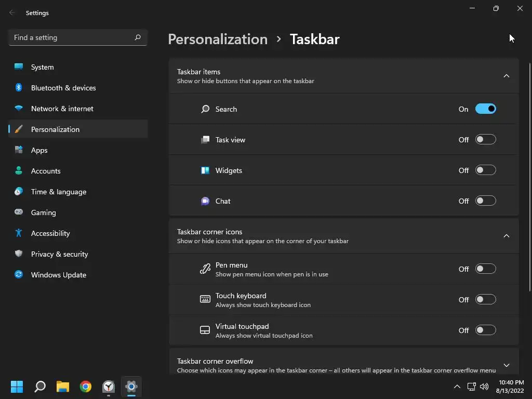Click the back arrow in Settings header
Viewport: 532px width, 399px height.
click(x=12, y=13)
